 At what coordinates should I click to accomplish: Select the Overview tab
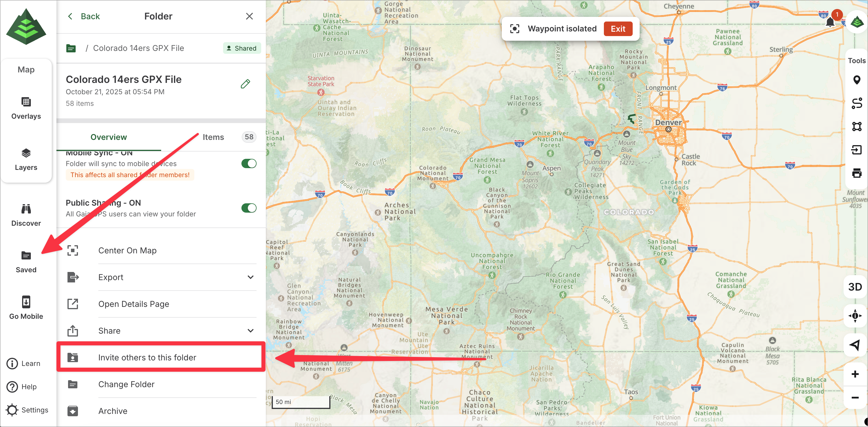pos(109,137)
